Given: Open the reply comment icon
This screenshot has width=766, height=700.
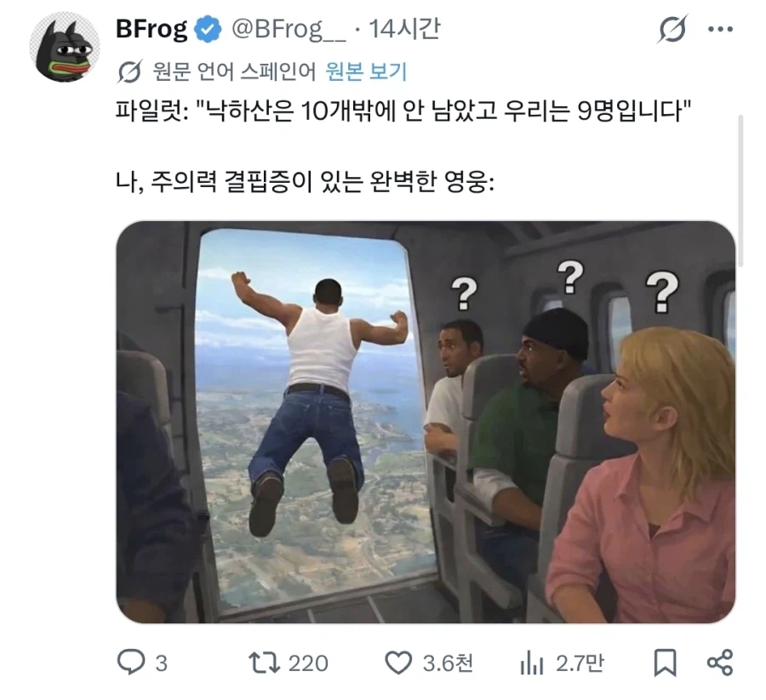Looking at the screenshot, I should point(131,663).
